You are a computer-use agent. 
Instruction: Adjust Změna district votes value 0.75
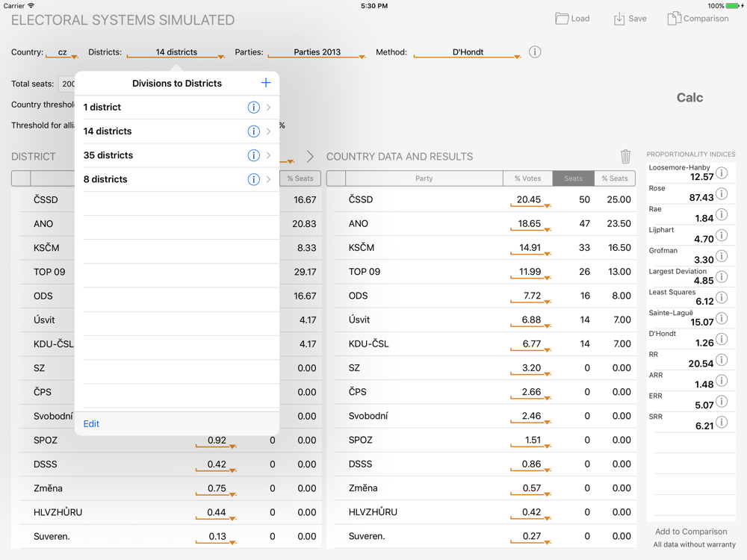tap(216, 490)
